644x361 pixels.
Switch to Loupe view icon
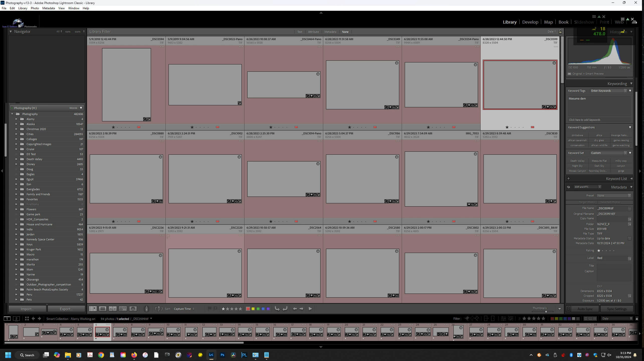[x=103, y=309]
